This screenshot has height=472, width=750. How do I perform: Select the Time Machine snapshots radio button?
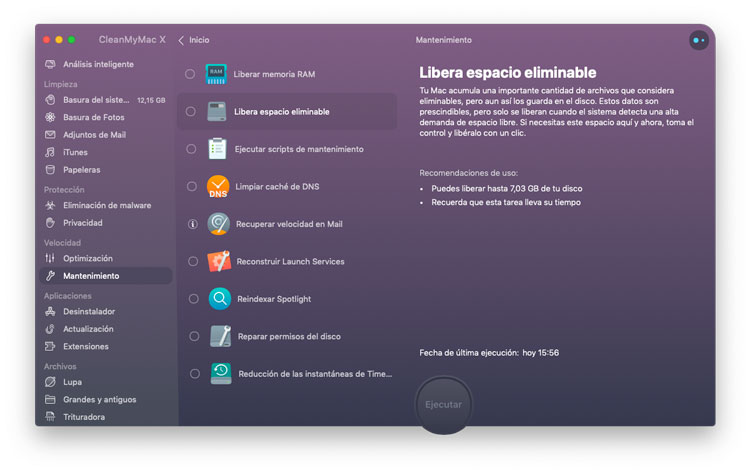(x=195, y=374)
